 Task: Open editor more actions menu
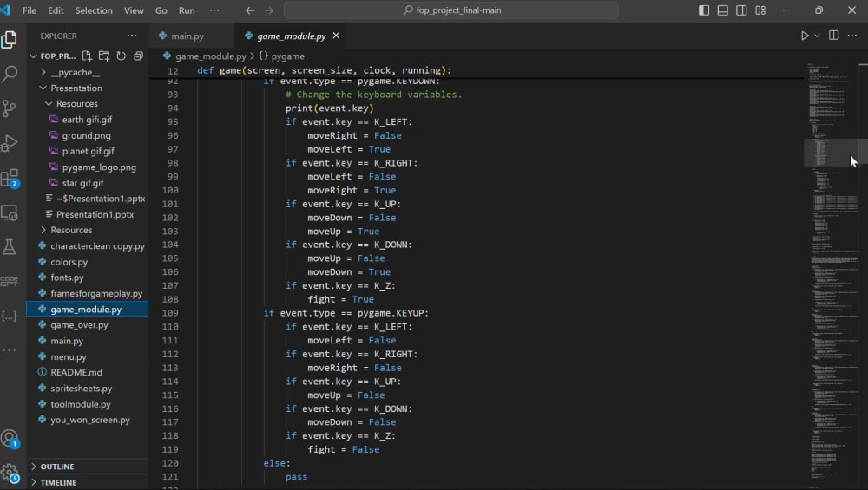coord(852,36)
